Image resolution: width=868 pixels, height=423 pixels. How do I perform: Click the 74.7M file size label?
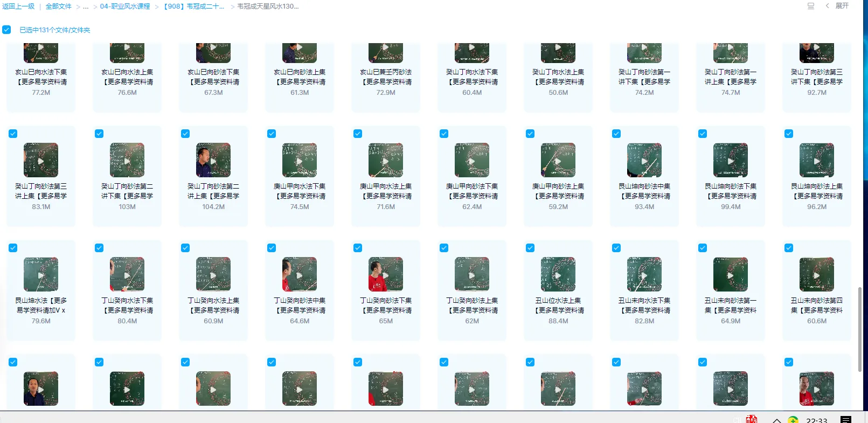[x=731, y=93]
